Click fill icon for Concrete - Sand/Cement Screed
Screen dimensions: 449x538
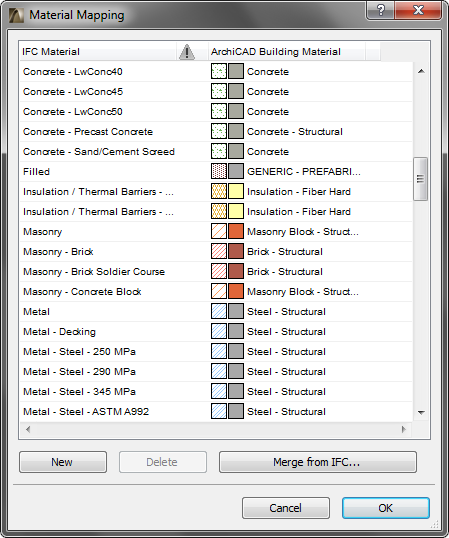(x=219, y=152)
